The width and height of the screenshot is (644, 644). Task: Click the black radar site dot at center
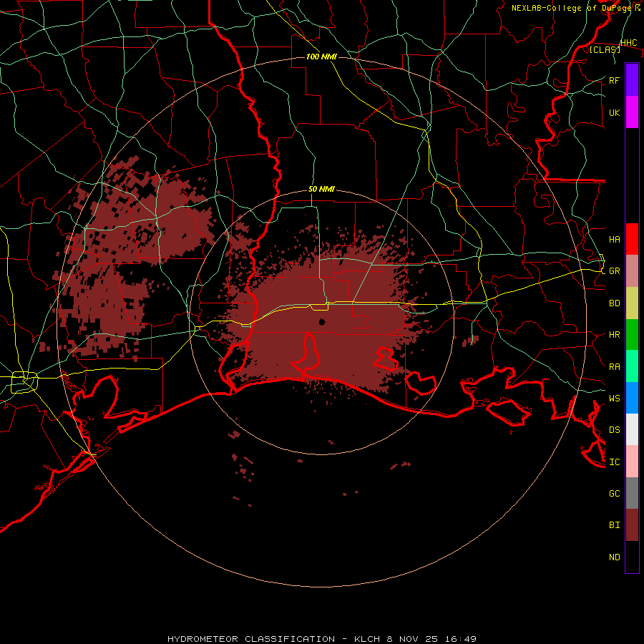pyautogui.click(x=322, y=321)
